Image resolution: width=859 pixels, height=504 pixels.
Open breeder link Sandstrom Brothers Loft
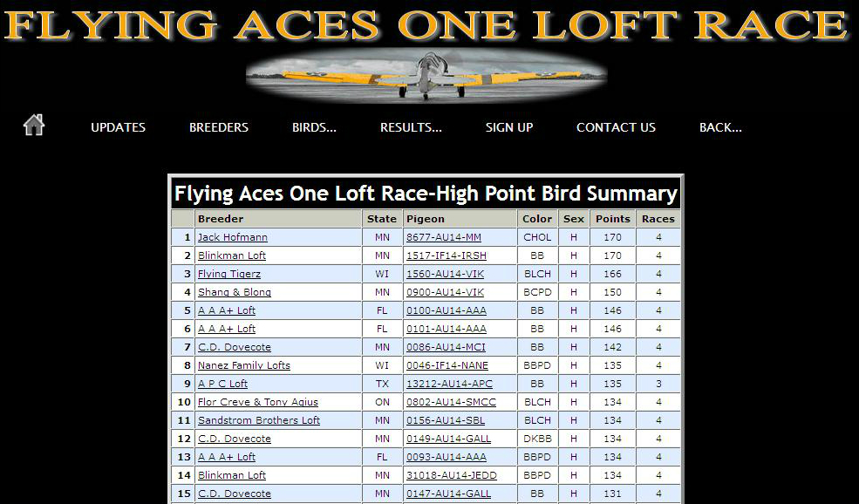259,420
